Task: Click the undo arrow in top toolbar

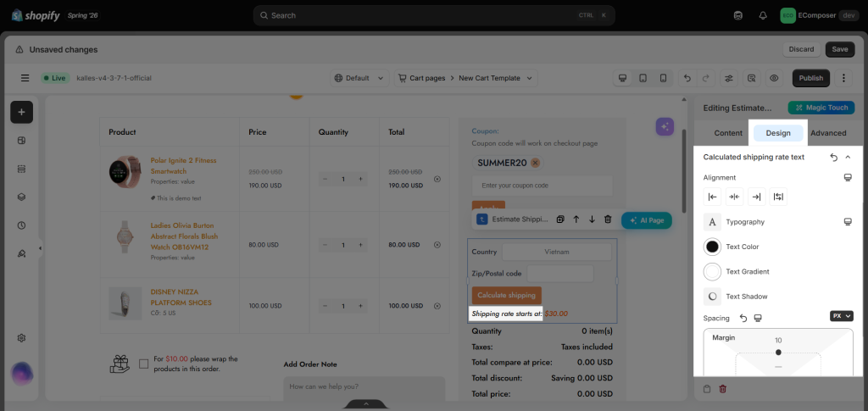Action: point(687,78)
